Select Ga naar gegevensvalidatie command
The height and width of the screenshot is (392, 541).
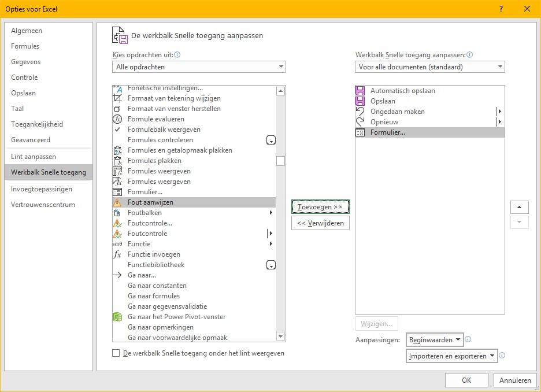tap(194, 306)
